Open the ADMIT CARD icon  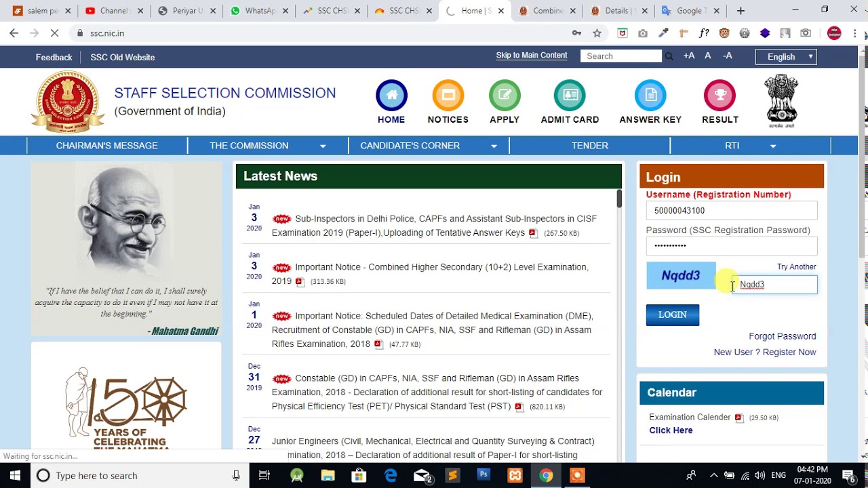pos(570,96)
